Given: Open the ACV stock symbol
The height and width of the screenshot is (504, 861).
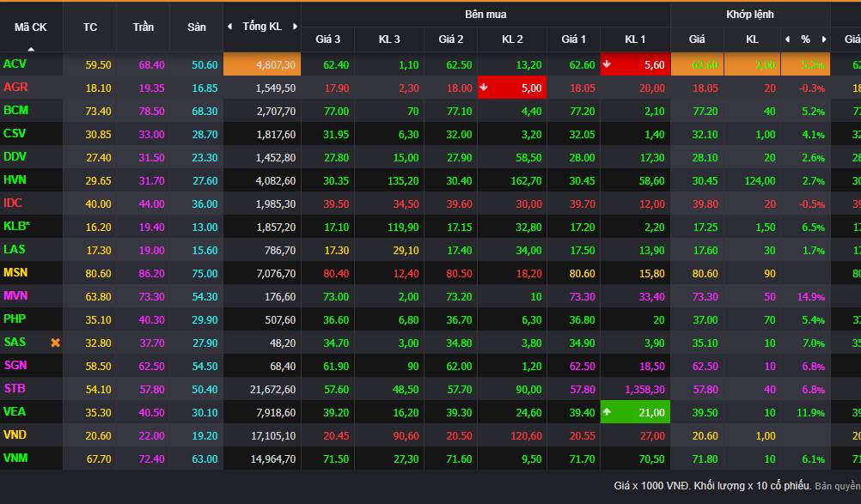Looking at the screenshot, I should (15, 64).
